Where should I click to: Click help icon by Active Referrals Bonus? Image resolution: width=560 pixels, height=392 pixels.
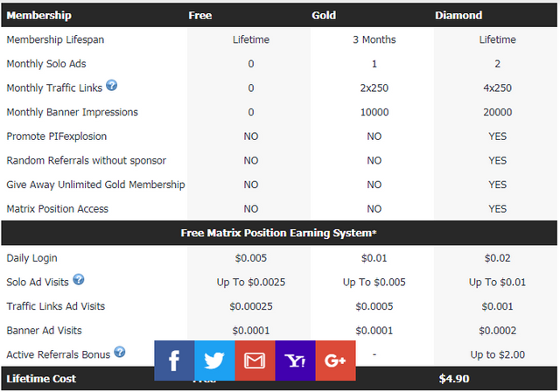click(x=120, y=353)
